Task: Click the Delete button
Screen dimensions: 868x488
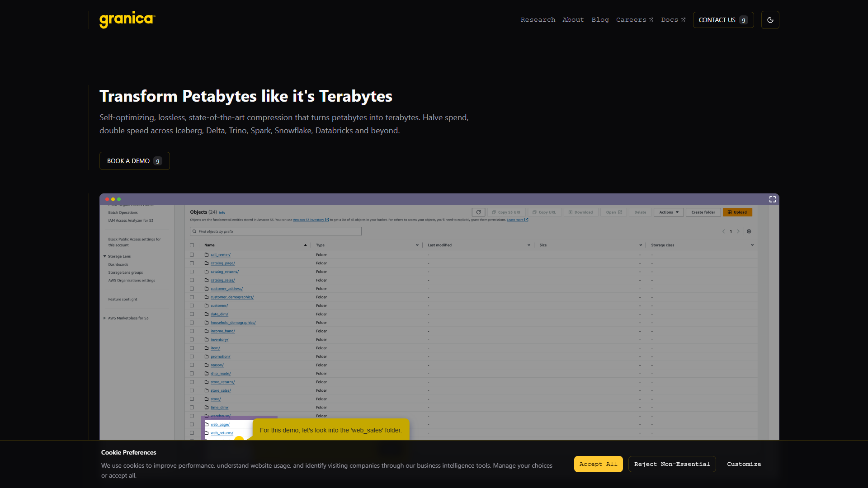Action: [640, 212]
